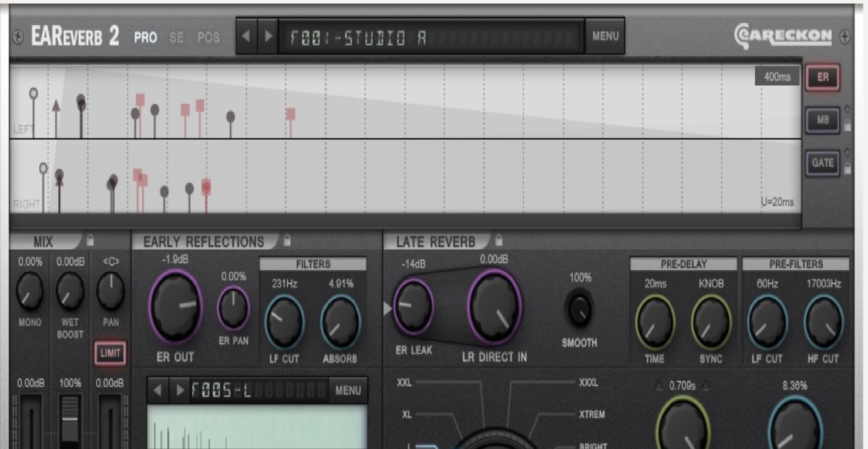
Task: Click the padlock next to the GATE button
Action: click(847, 169)
